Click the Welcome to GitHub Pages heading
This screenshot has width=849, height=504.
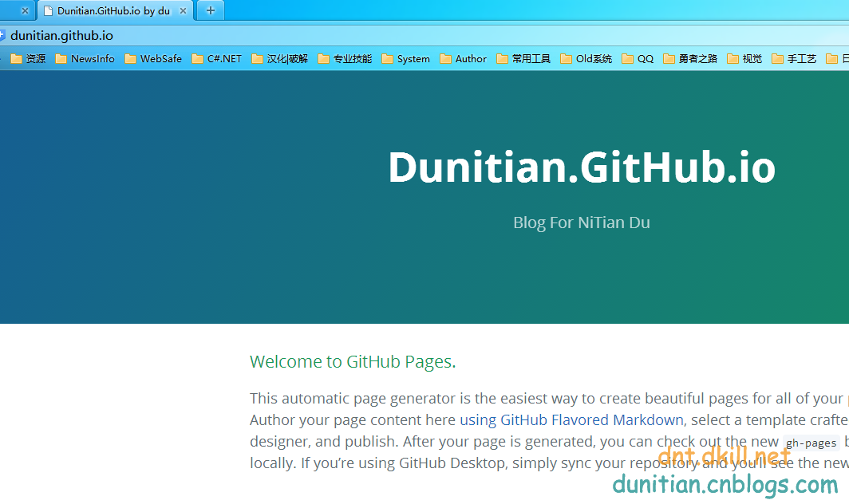[353, 361]
